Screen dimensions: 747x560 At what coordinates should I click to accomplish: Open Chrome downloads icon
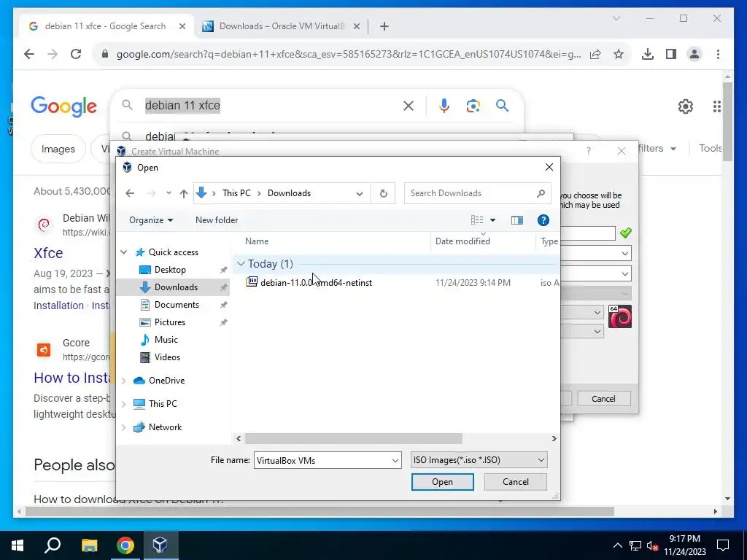coord(648,54)
